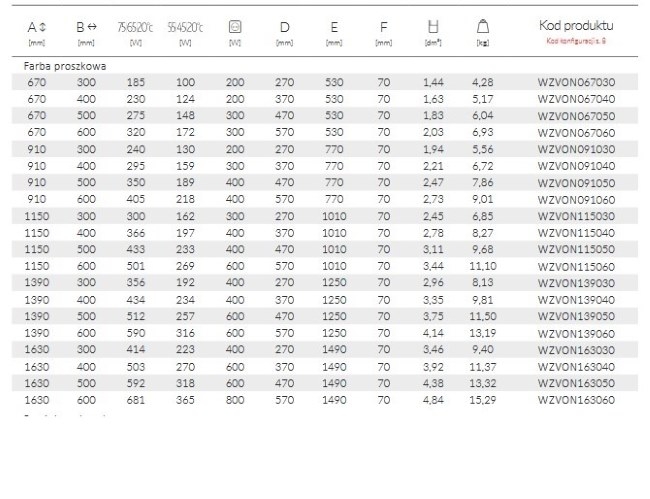Select product code WZVON067030
Viewport: 650px width, 499px height.
click(x=576, y=82)
